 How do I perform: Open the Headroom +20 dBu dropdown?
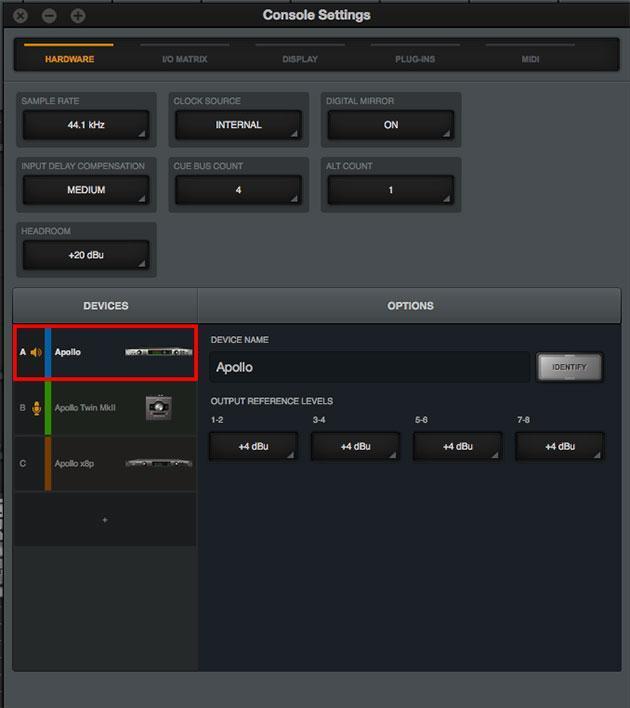[x=86, y=255]
